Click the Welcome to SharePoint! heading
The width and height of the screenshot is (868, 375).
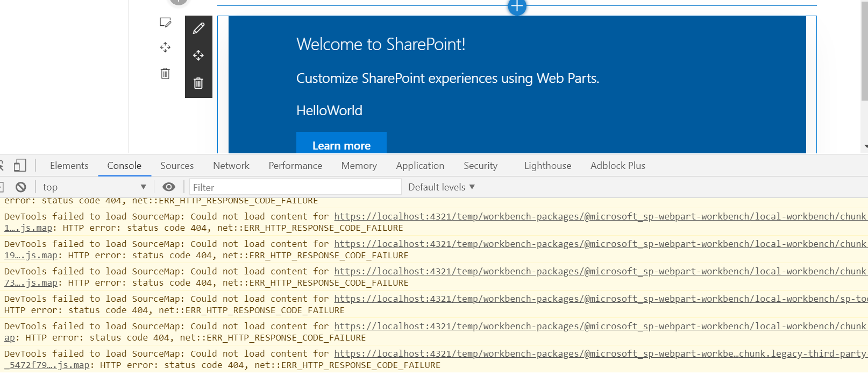(381, 44)
